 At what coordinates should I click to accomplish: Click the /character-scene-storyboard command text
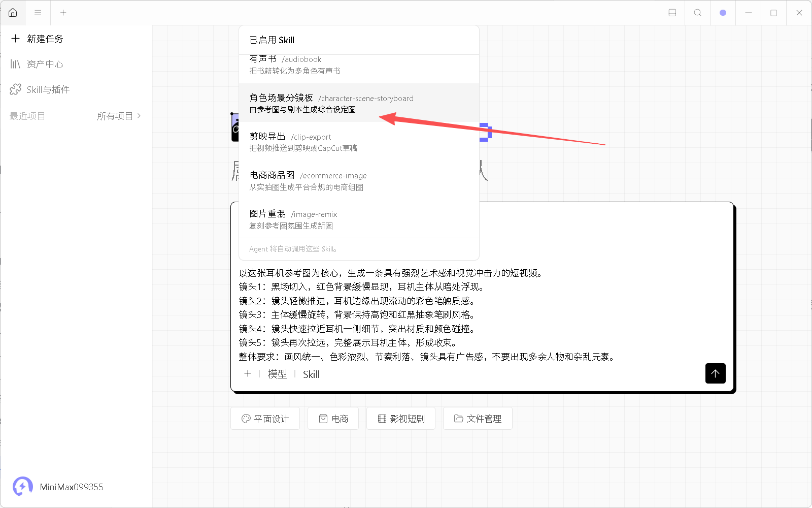(x=366, y=99)
